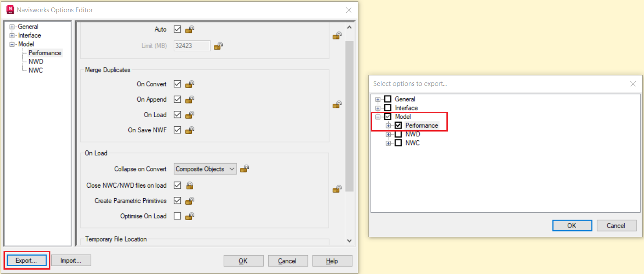Click the On Load group lock icon
Image resolution: width=644 pixels, height=274 pixels.
pos(337,189)
